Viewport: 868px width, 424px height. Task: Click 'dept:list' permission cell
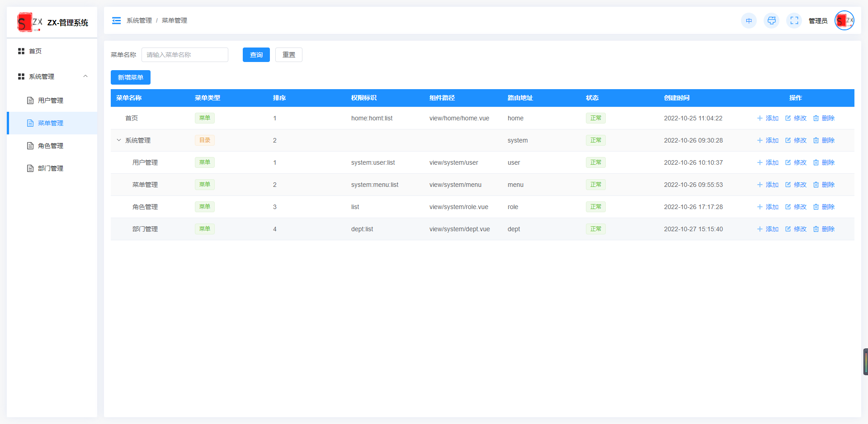click(x=362, y=229)
